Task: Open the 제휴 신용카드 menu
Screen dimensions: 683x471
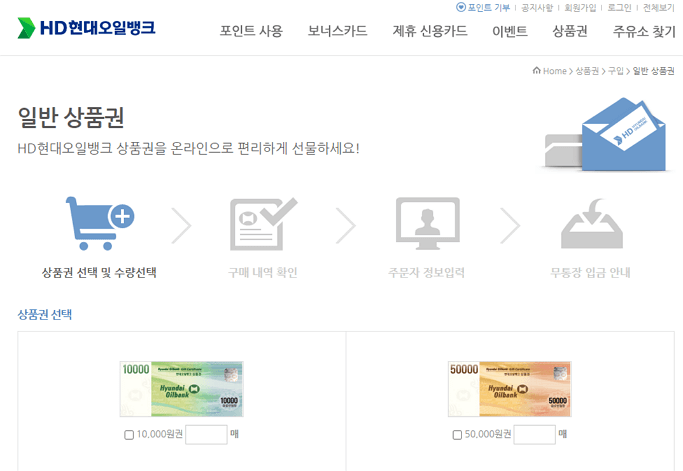Action: pyautogui.click(x=429, y=31)
